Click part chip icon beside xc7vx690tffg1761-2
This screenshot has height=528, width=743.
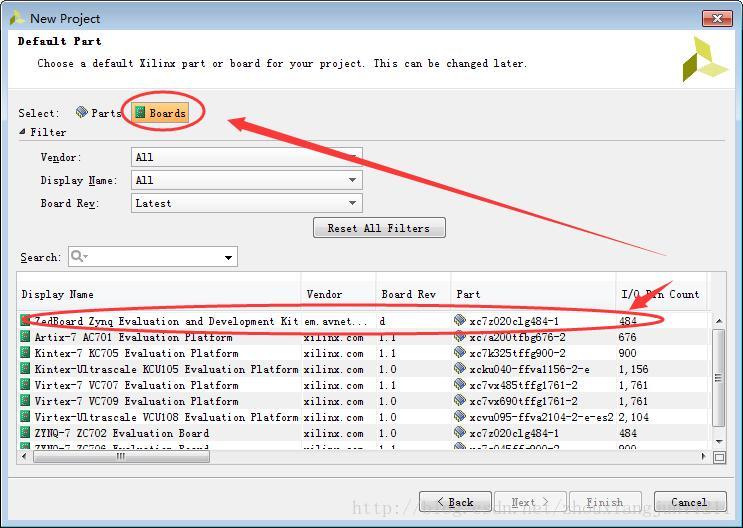[x=460, y=401]
